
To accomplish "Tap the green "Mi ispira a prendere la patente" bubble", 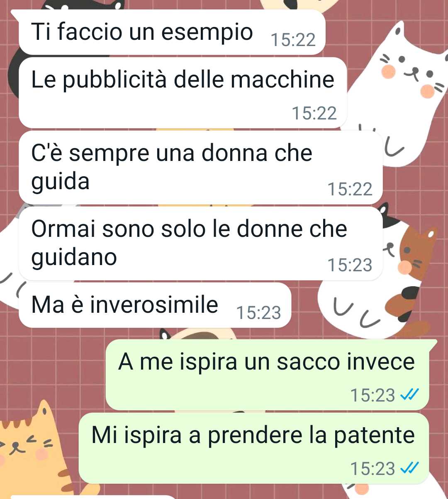I will coord(253,448).
